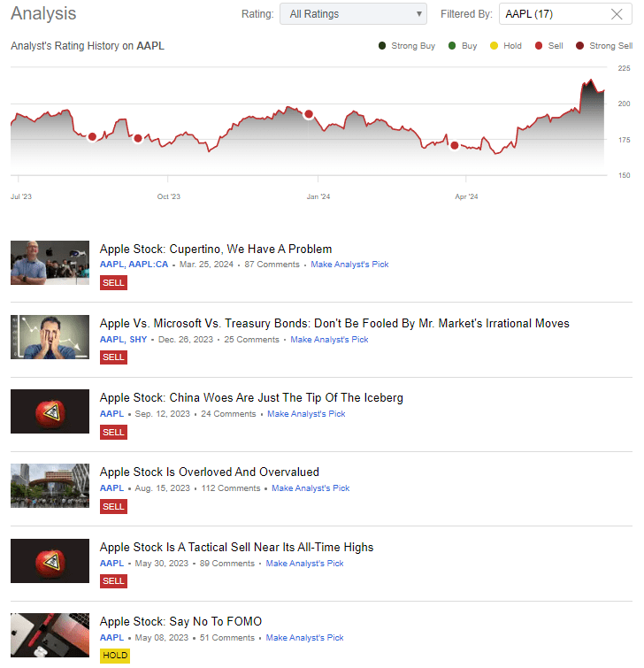Viewport: 644px width, 668px height.
Task: Open article 'Tactical Sell Near Its All-Time Highs'
Action: point(236,547)
